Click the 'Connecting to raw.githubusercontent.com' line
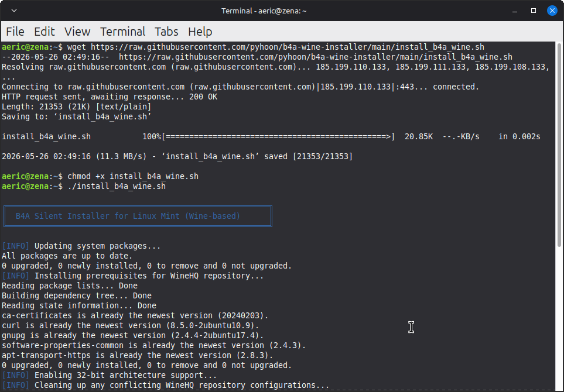This screenshot has height=392, width=564. [x=240, y=87]
